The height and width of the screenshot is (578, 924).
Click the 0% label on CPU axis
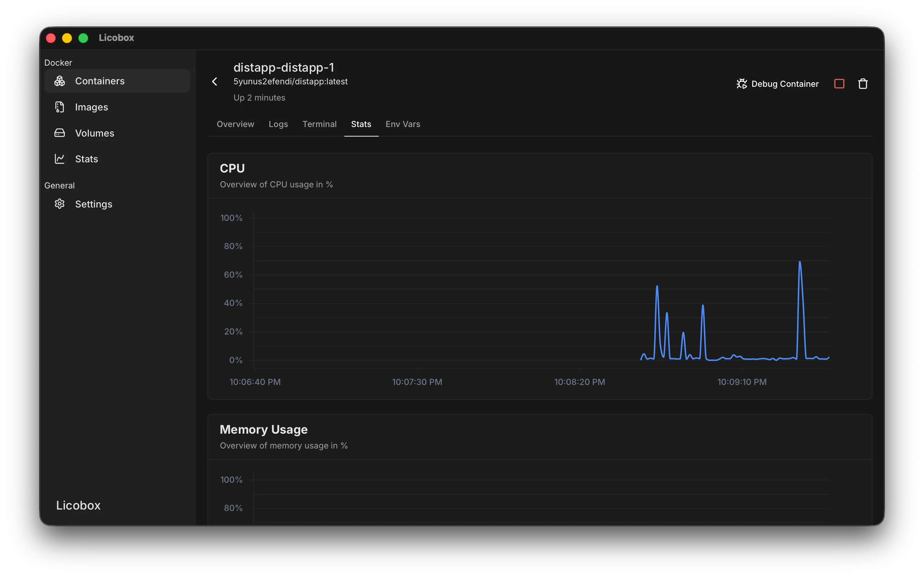(236, 360)
